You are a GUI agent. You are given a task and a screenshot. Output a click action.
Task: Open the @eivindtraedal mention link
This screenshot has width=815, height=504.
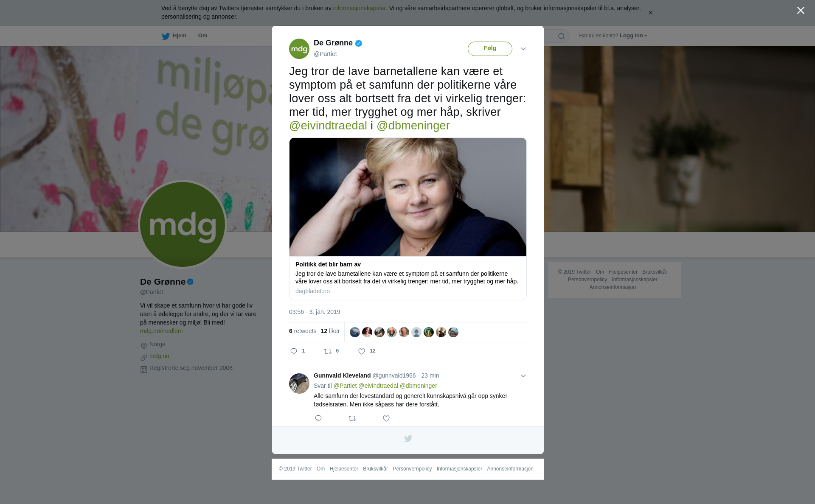click(328, 126)
